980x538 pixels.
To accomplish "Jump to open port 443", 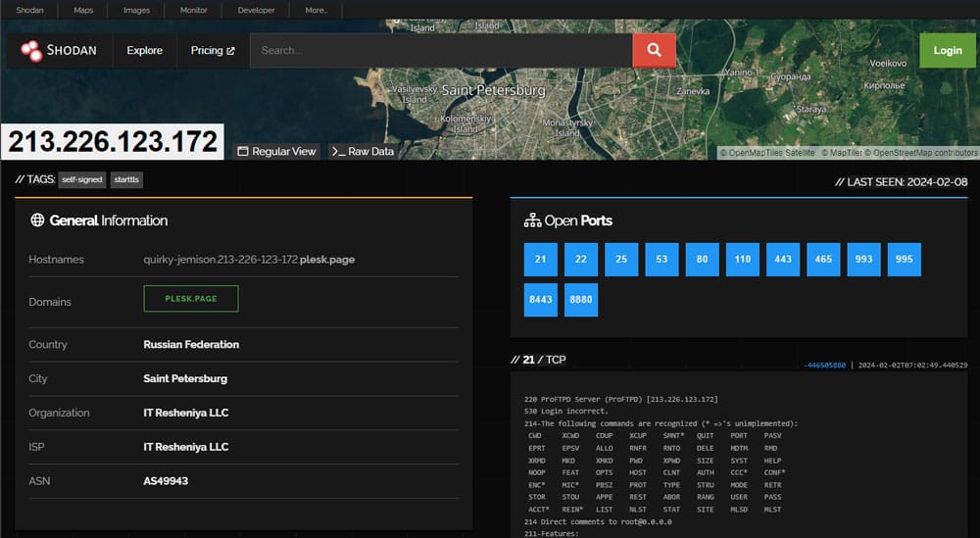I will 783,260.
